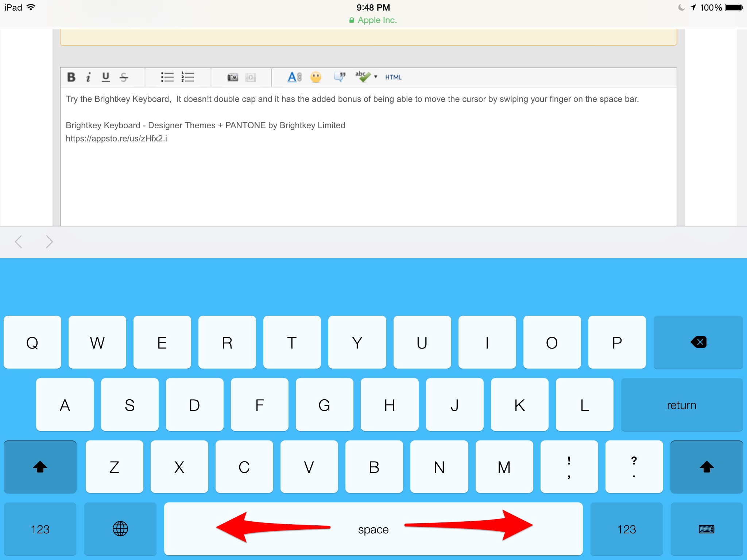The width and height of the screenshot is (747, 560).
Task: Open the emoji smiley picker
Action: click(x=316, y=77)
